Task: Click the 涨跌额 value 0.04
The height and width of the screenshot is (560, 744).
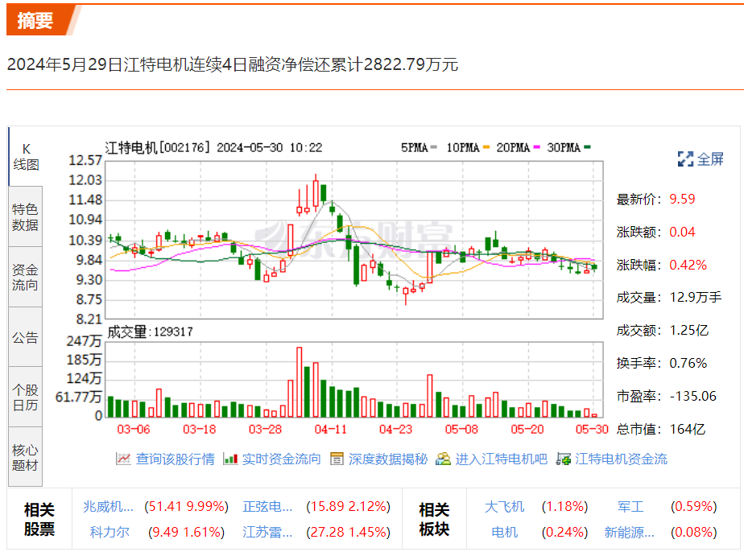Action: point(682,232)
